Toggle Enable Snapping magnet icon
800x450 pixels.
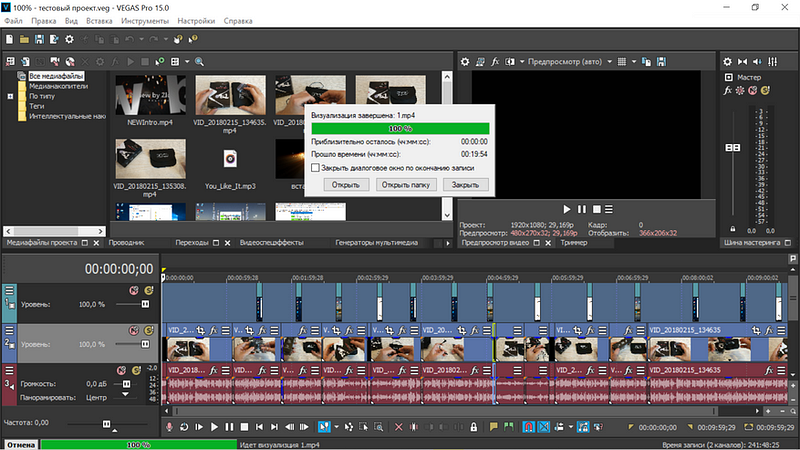tap(529, 427)
